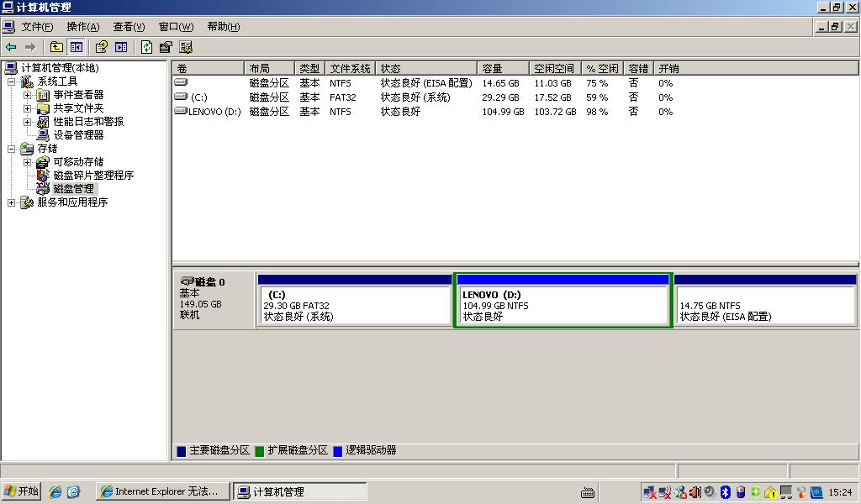
Task: Click the Properties toolbar icon
Action: click(x=166, y=47)
